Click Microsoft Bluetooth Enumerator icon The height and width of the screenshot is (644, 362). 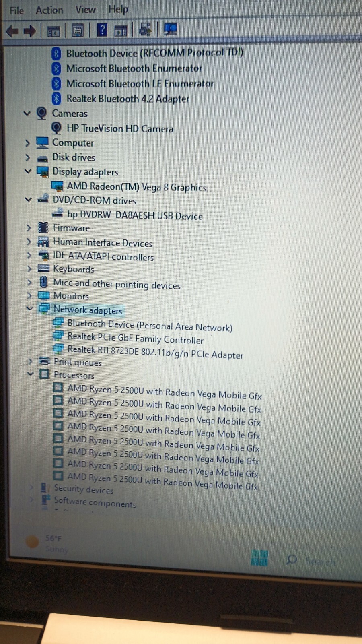click(x=56, y=68)
